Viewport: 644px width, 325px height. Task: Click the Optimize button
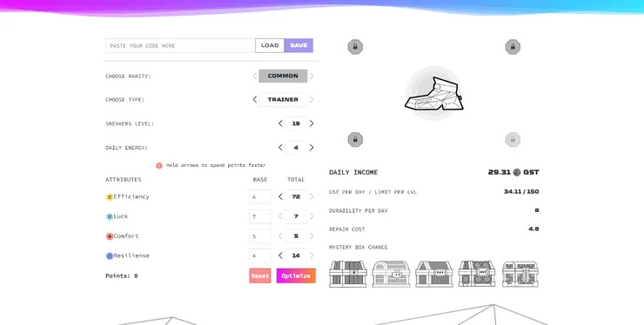tap(296, 275)
